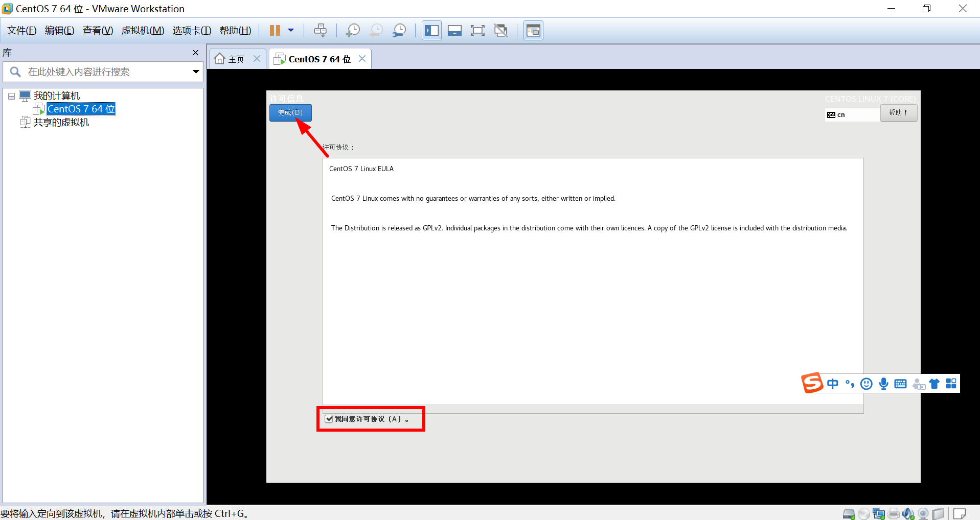
Task: Open Sogou toolbox grid icon
Action: 951,384
